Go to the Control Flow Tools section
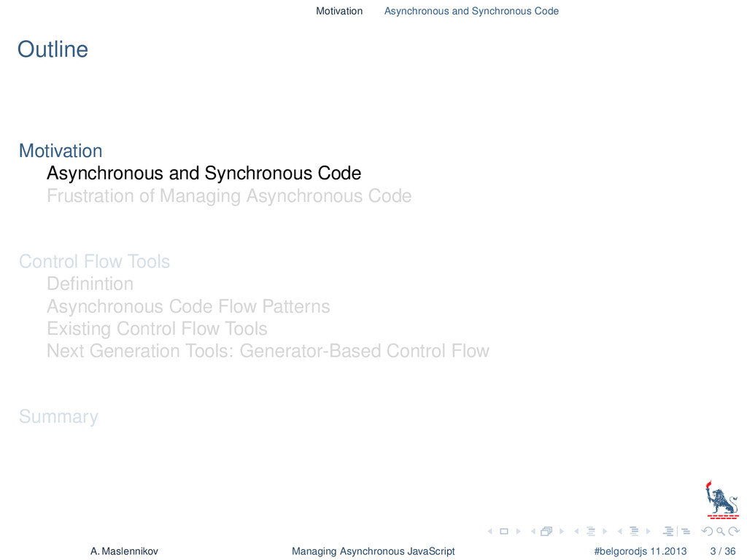Screen dimensions: 747x560 [x=94, y=262]
